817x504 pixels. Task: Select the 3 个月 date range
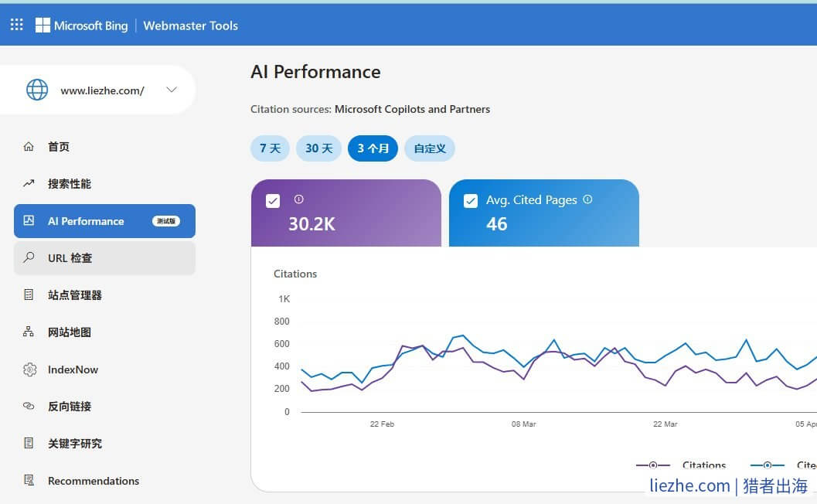[x=373, y=148]
